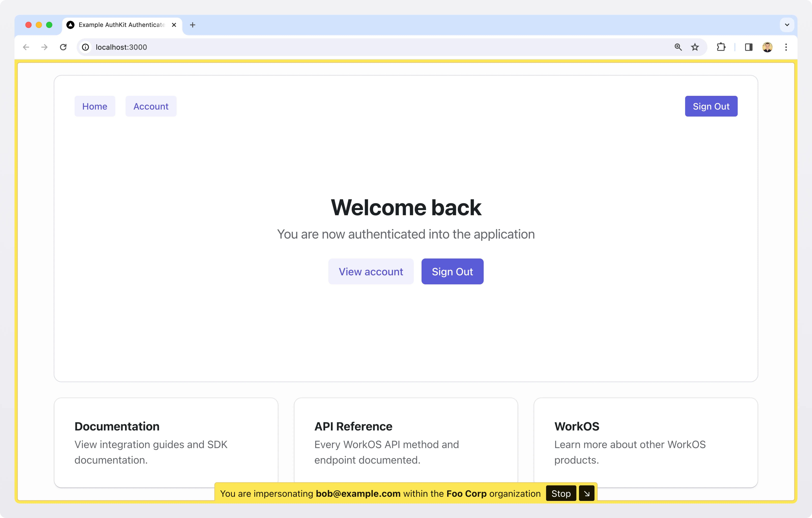The width and height of the screenshot is (812, 518).
Task: Click the View account button
Action: coord(371,271)
